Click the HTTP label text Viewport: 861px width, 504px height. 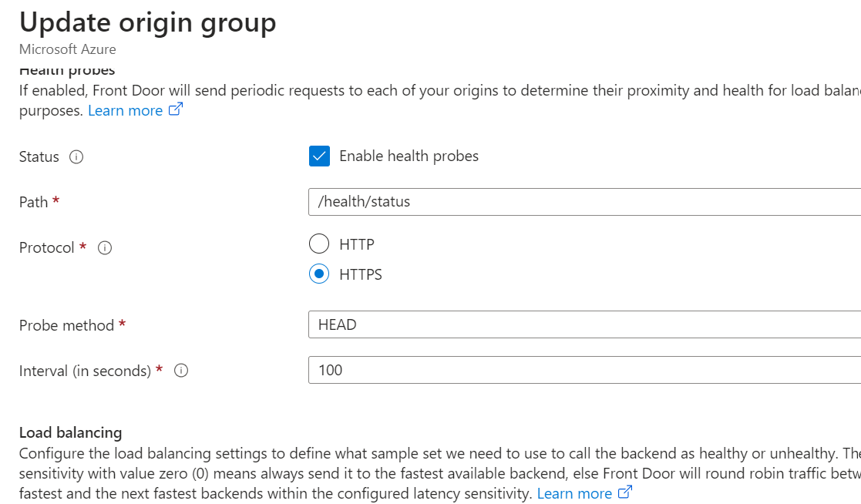click(x=356, y=244)
